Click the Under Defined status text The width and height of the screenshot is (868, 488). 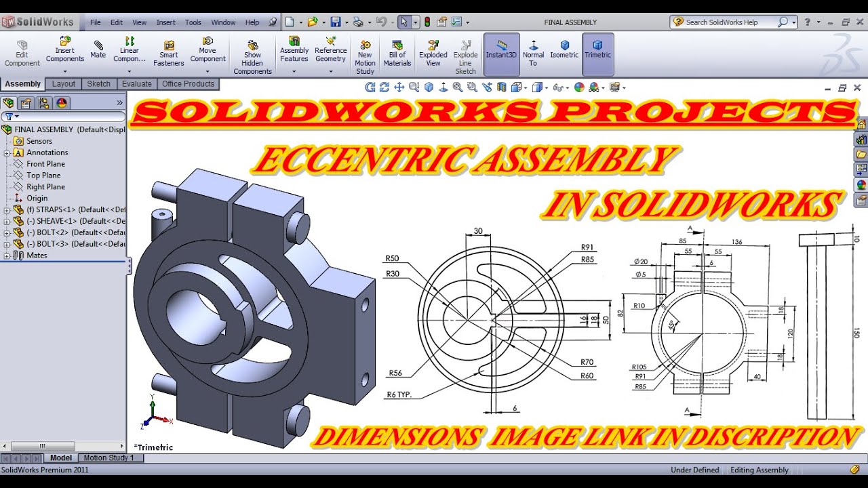pos(695,470)
